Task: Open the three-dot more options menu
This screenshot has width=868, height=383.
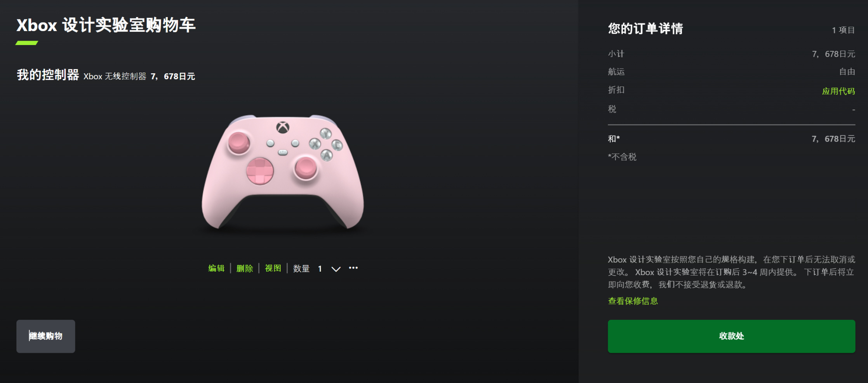Action: pos(353,268)
